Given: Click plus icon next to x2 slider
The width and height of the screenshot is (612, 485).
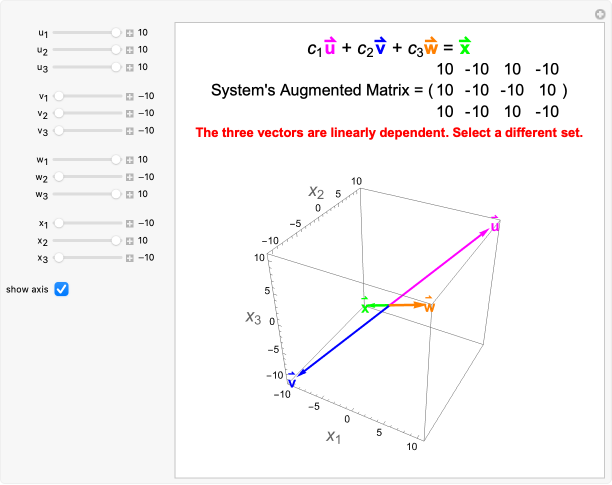Looking at the screenshot, I should click(130, 241).
